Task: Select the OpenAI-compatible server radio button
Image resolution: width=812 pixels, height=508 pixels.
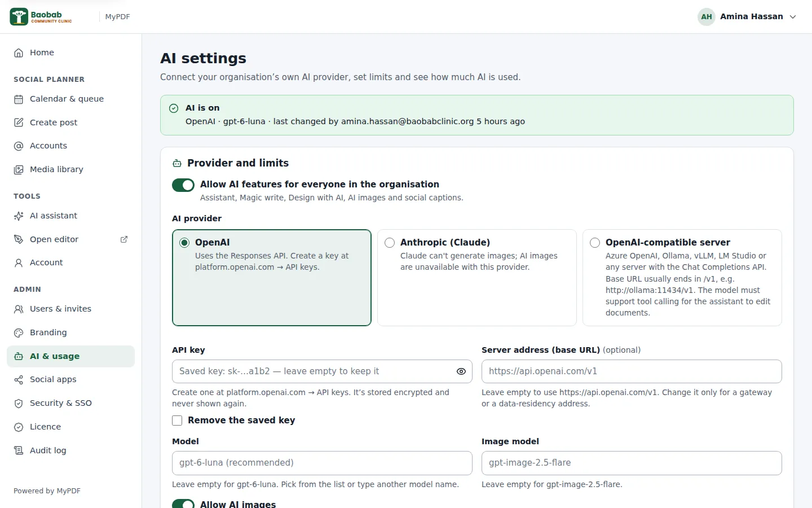Action: tap(595, 243)
